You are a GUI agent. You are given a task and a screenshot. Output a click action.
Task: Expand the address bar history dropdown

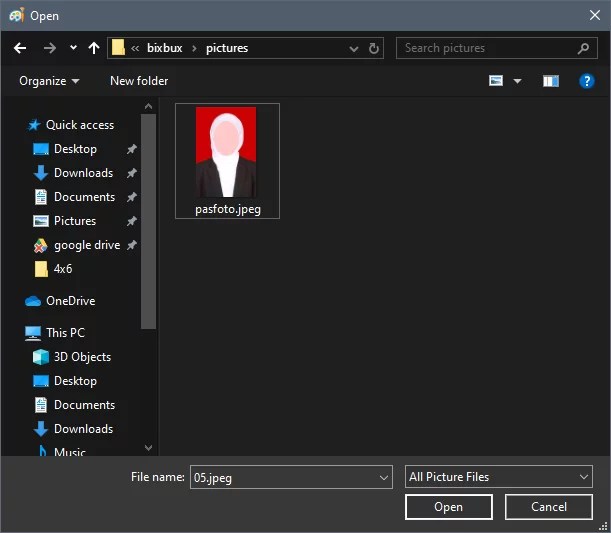tap(354, 49)
